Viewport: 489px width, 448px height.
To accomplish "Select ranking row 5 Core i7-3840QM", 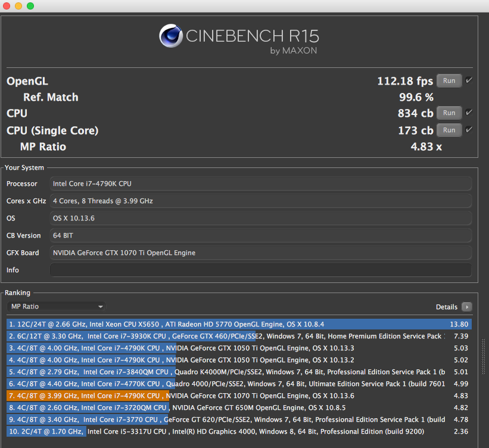I will coord(239,372).
